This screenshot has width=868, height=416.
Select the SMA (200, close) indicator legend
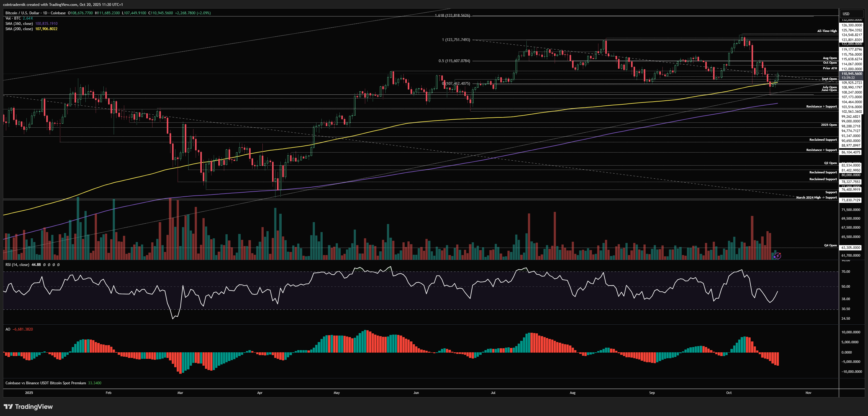tap(19, 29)
